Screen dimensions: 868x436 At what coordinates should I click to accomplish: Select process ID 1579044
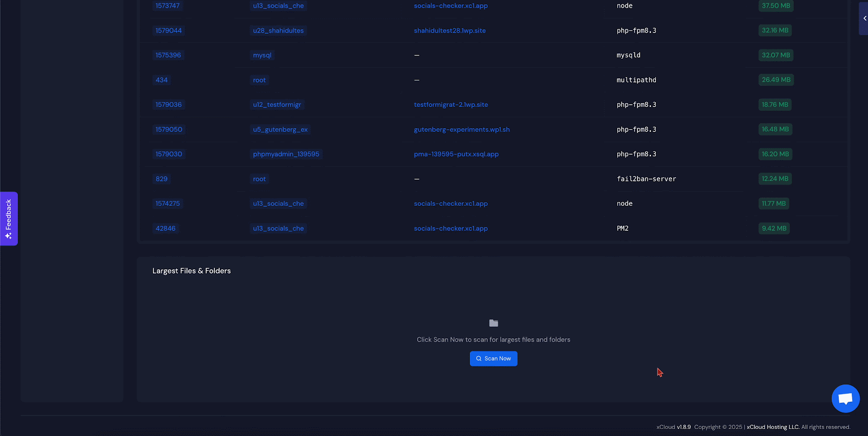point(168,30)
